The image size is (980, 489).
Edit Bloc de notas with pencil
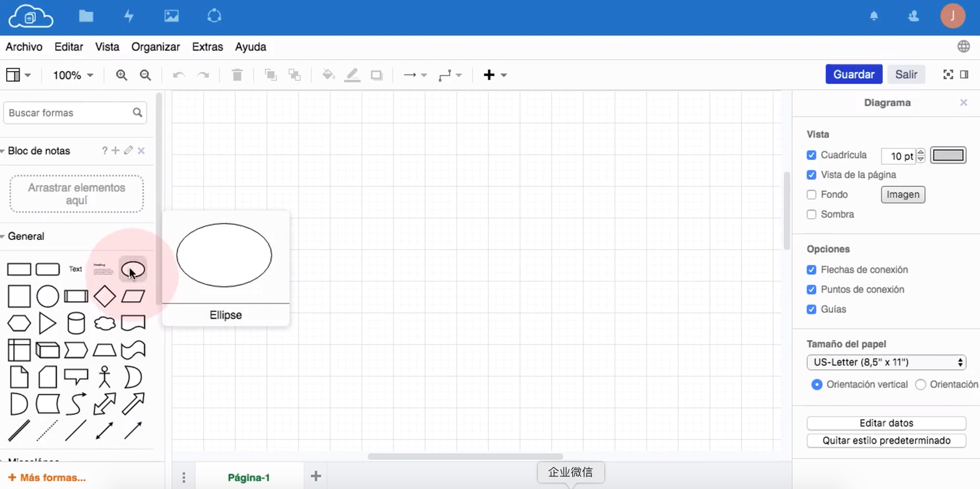click(128, 150)
